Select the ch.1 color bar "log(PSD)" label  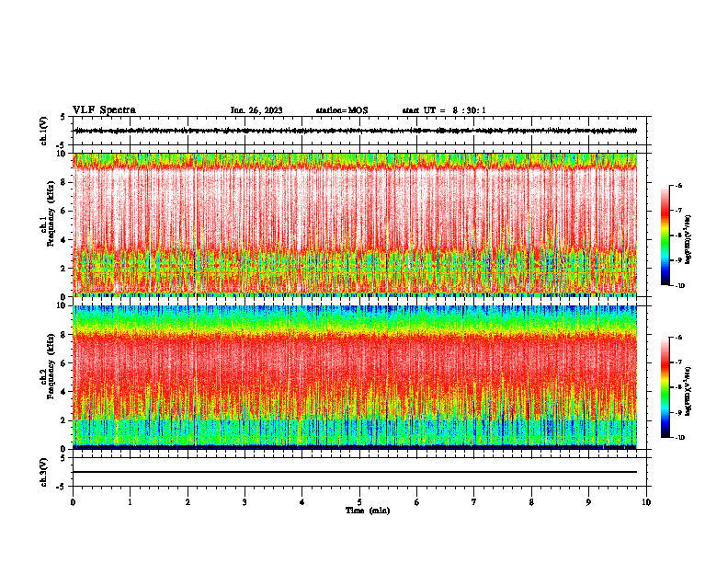pyautogui.click(x=688, y=240)
